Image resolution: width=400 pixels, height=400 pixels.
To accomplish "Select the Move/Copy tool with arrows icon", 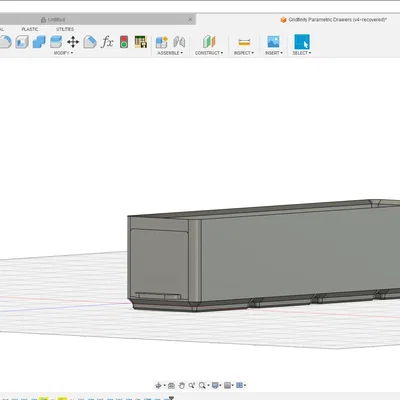I will (x=73, y=42).
